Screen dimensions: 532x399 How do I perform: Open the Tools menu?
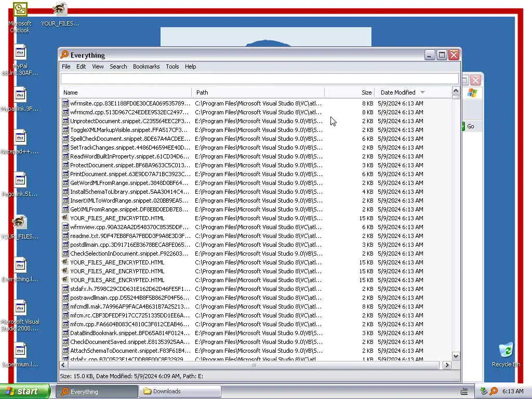(x=172, y=66)
